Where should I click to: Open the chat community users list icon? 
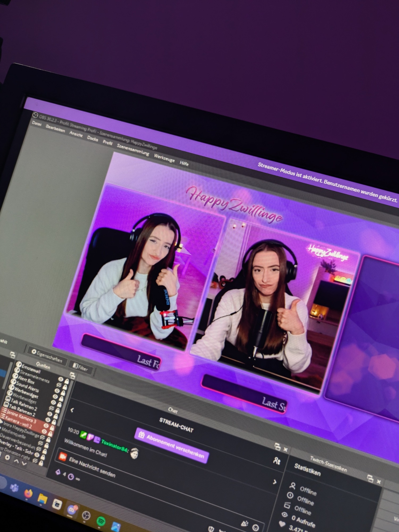[x=276, y=461]
